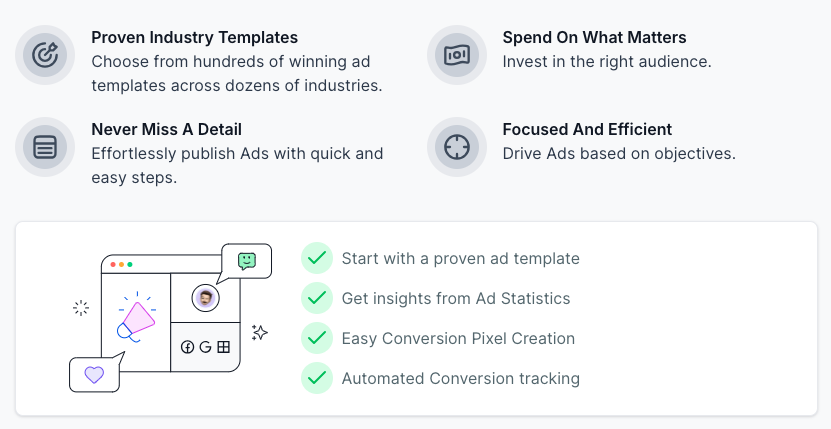The image size is (831, 429).
Task: Click the purple heart speech bubble
Action: pyautogui.click(x=94, y=375)
